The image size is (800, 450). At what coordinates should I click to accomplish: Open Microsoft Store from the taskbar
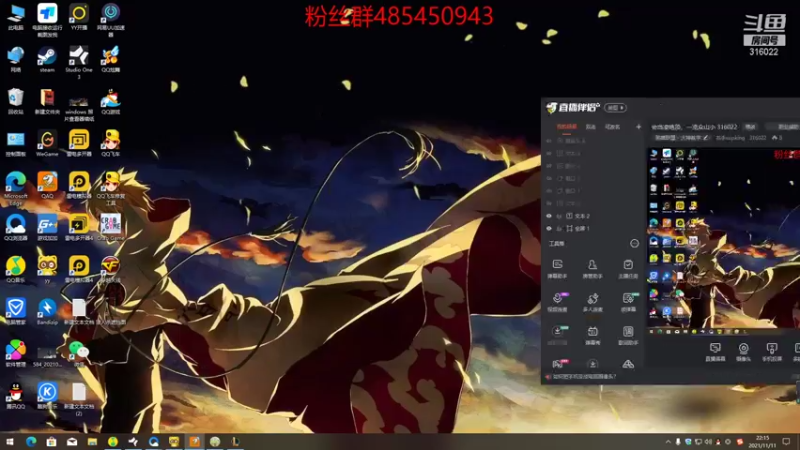[x=51, y=441]
